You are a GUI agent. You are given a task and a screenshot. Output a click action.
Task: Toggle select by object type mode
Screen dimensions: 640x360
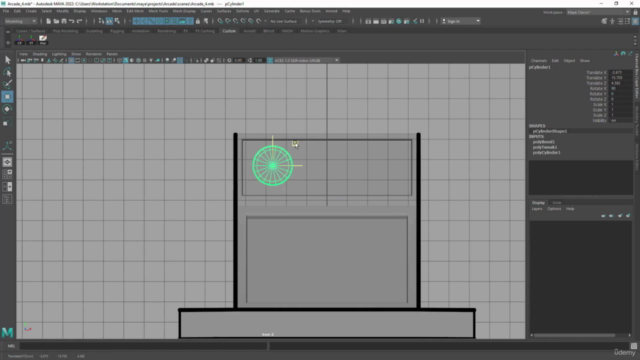[109, 21]
